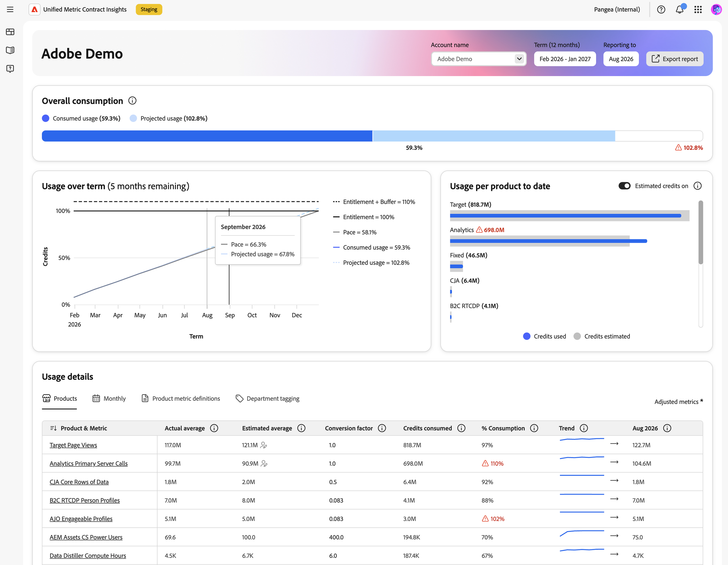Sort the Product & Metric column
Image resolution: width=728 pixels, height=565 pixels.
[53, 428]
